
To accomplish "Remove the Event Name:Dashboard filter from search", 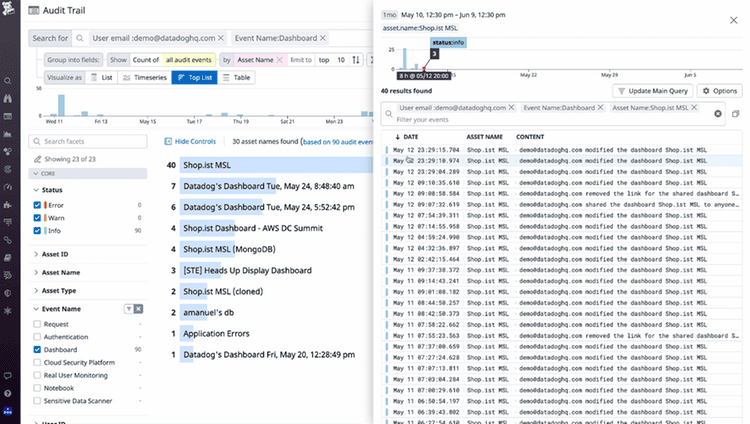I will point(323,38).
